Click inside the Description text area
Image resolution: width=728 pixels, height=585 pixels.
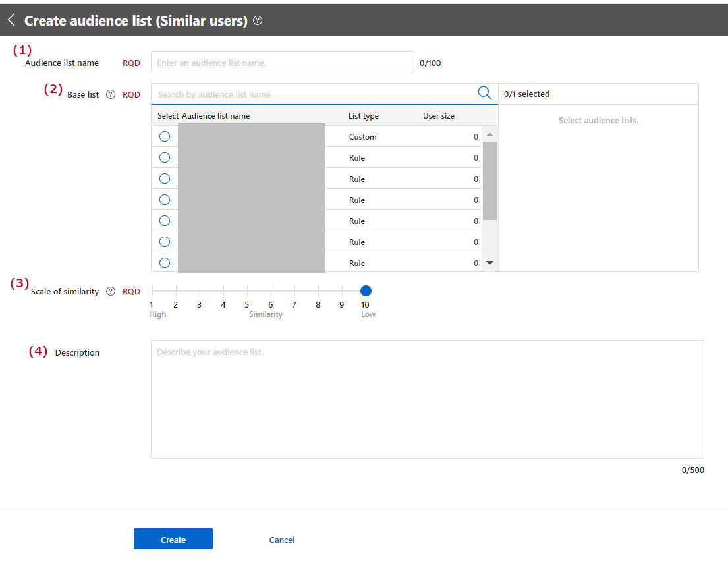[x=427, y=399]
